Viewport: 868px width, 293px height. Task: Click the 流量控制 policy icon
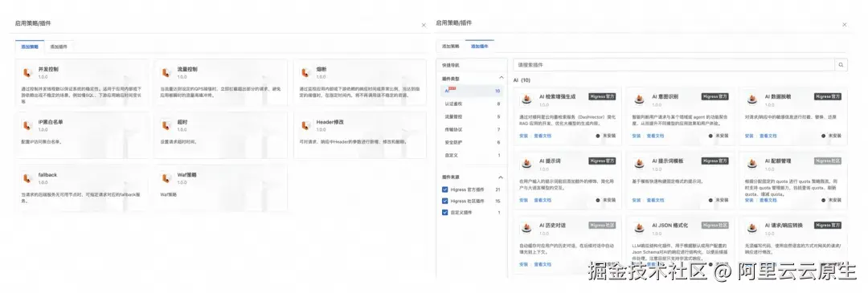point(166,72)
